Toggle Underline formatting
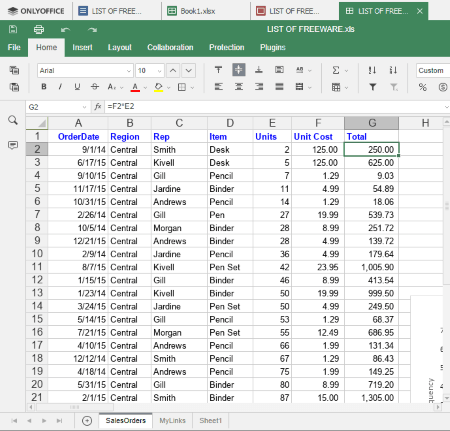Screen dimensions: 450x431 click(x=77, y=87)
